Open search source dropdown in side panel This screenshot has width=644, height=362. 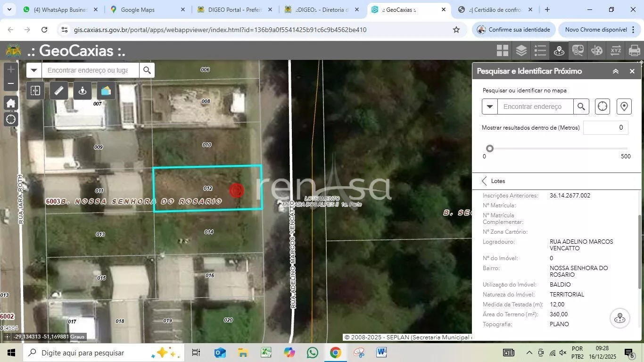pos(490,107)
